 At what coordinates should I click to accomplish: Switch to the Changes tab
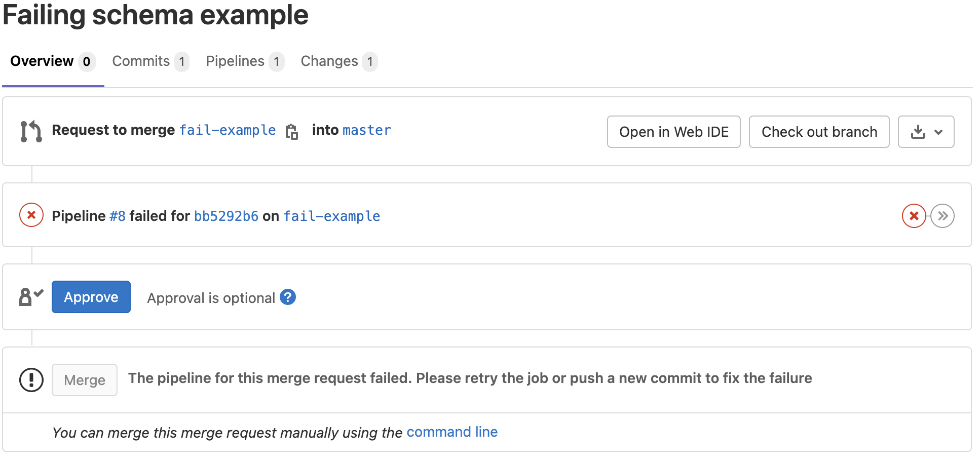pos(329,61)
